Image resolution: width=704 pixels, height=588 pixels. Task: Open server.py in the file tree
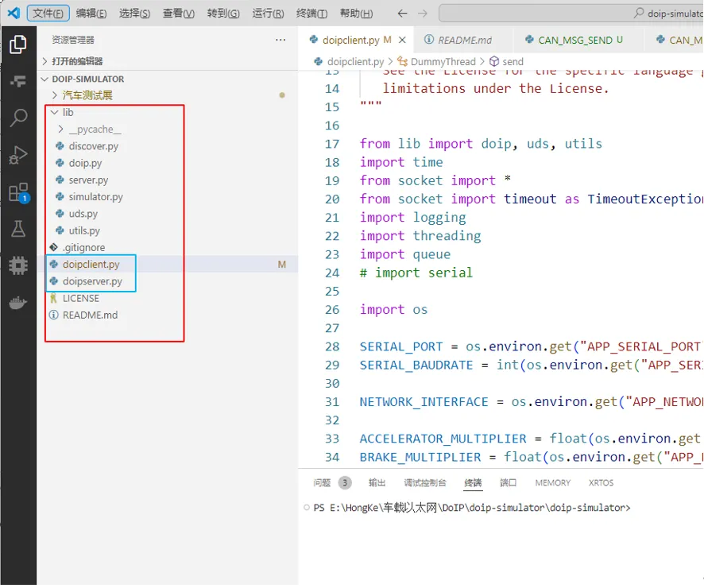pyautogui.click(x=88, y=180)
